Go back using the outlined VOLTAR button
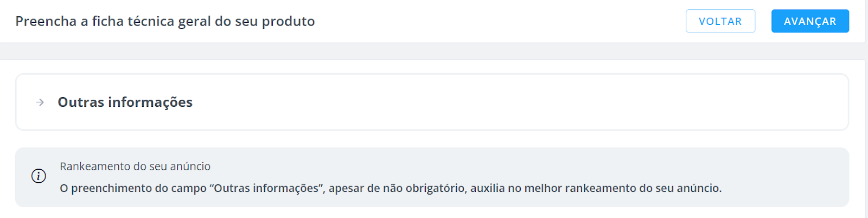The height and width of the screenshot is (218, 868). click(x=720, y=21)
